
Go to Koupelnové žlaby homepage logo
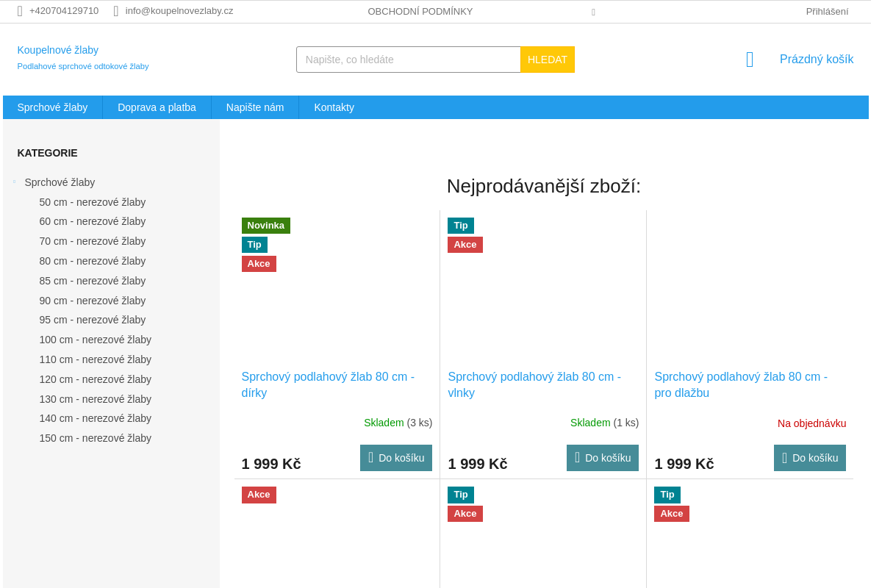click(x=58, y=50)
